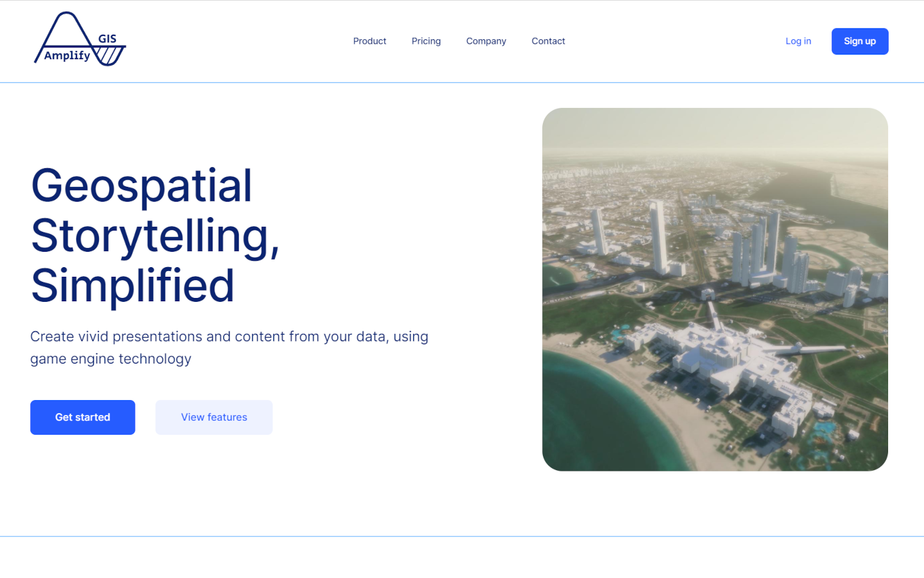
Task: Click the tagline about game engine technology
Action: (x=228, y=347)
